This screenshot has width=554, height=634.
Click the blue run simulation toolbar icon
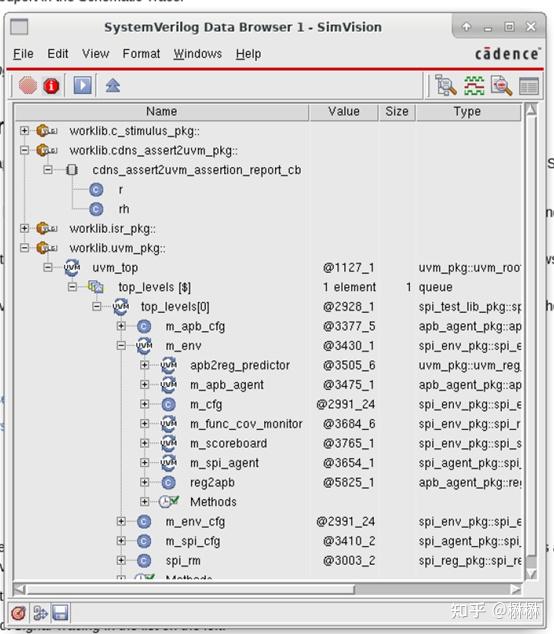click(x=82, y=85)
